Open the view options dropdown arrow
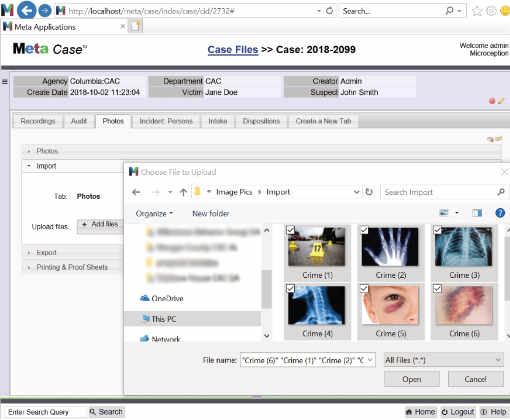This screenshot has width=510, height=420. 457,213
